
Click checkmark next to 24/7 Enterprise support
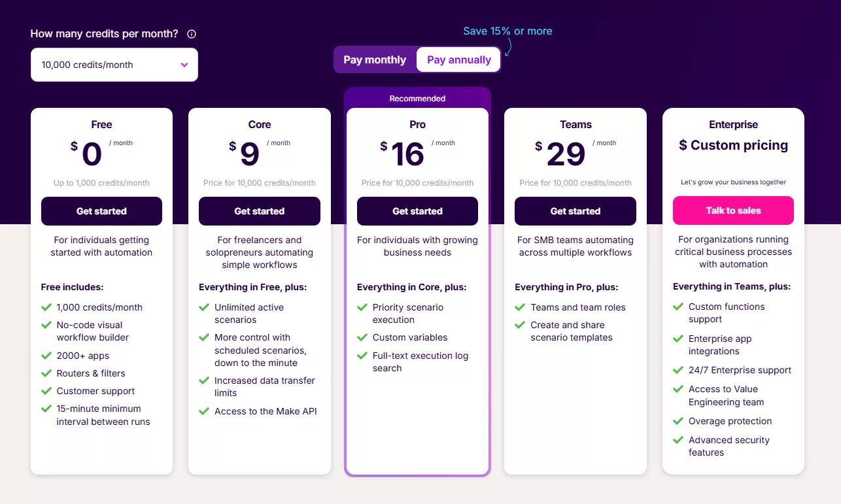point(678,370)
